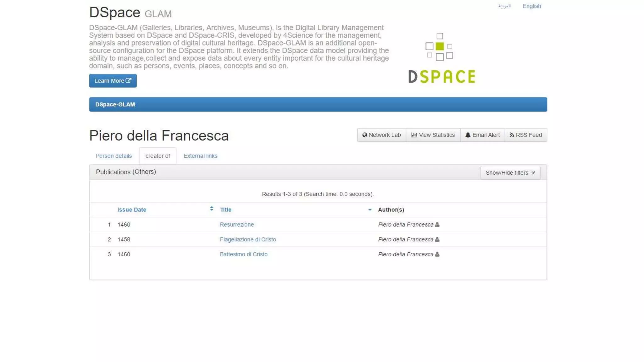
Task: Open the RSS Feed button
Action: point(525,135)
